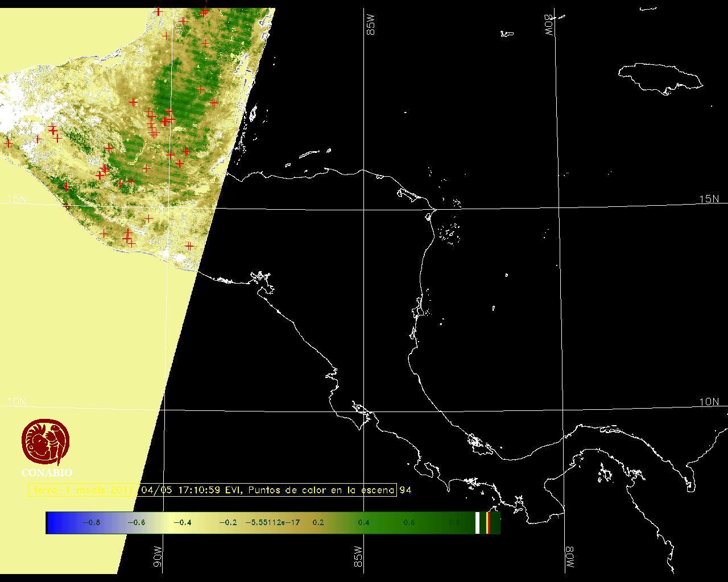Click the -0.8 label on the color scale
This screenshot has width=728, height=582.
[x=92, y=522]
